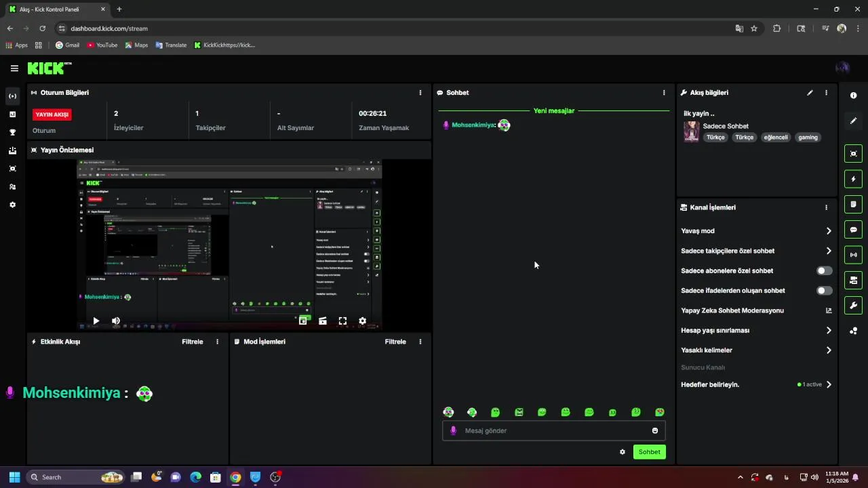This screenshot has height=488, width=868.
Task: Filter Etkinlik Akışı with Filtrele
Action: tap(193, 342)
